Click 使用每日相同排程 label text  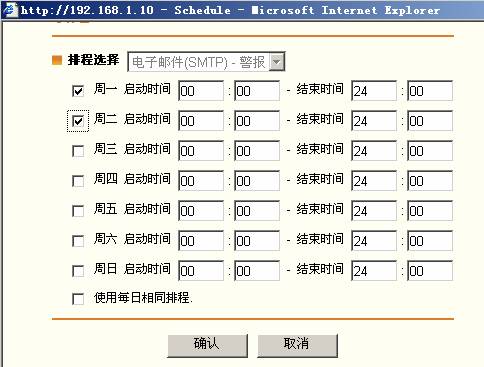tap(143, 298)
